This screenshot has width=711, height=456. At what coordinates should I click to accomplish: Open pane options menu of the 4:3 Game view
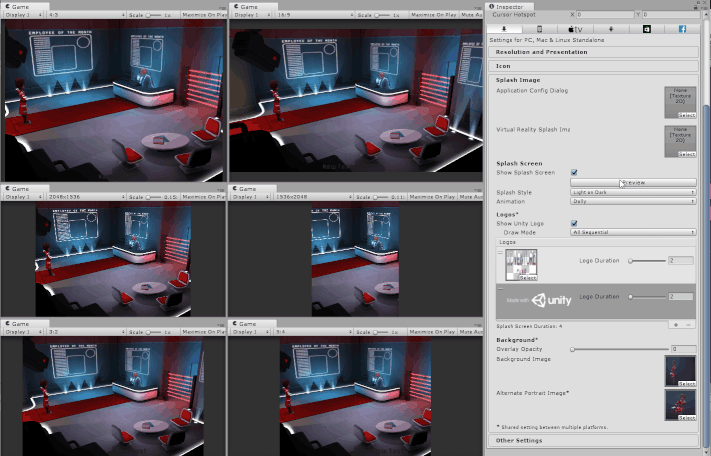tap(222, 8)
